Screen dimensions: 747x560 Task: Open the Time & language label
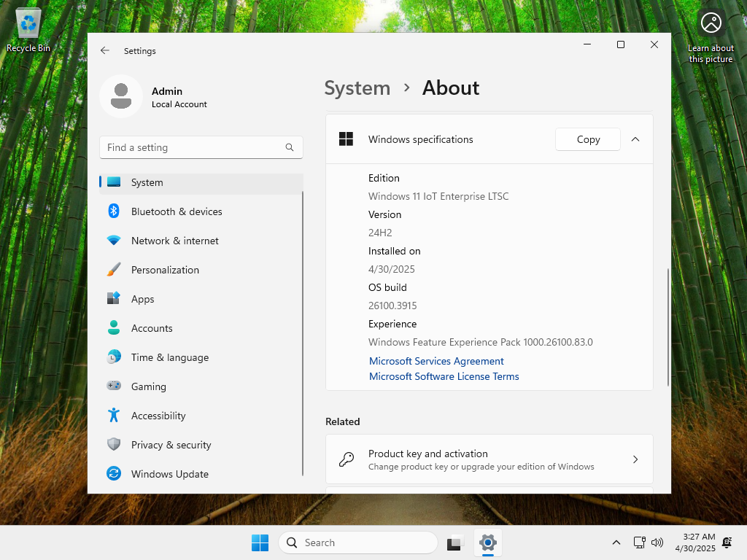click(x=170, y=357)
